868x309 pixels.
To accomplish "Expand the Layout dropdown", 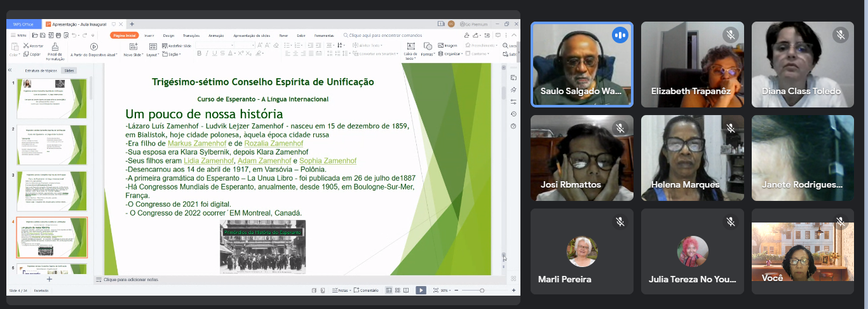I will tap(153, 55).
